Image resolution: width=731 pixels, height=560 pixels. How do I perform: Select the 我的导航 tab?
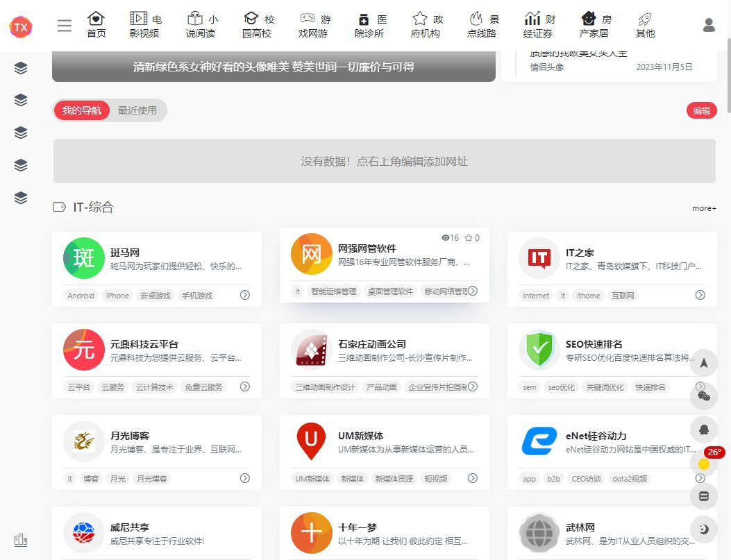pos(82,110)
